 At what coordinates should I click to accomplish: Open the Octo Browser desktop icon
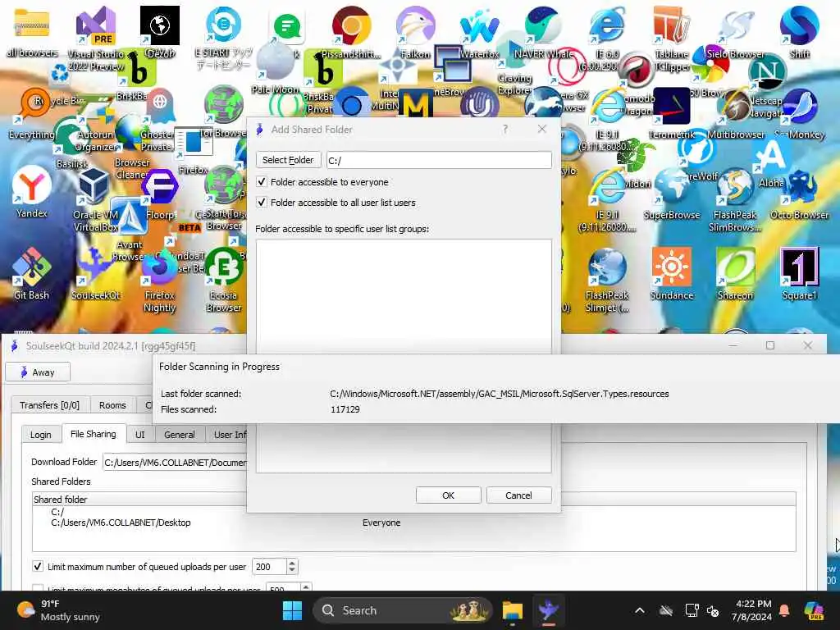(799, 194)
